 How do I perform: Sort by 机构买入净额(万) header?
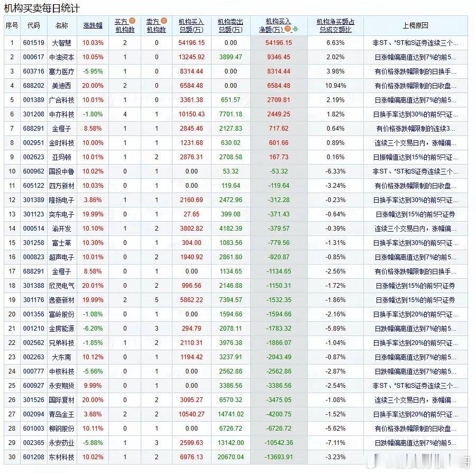coord(275,26)
